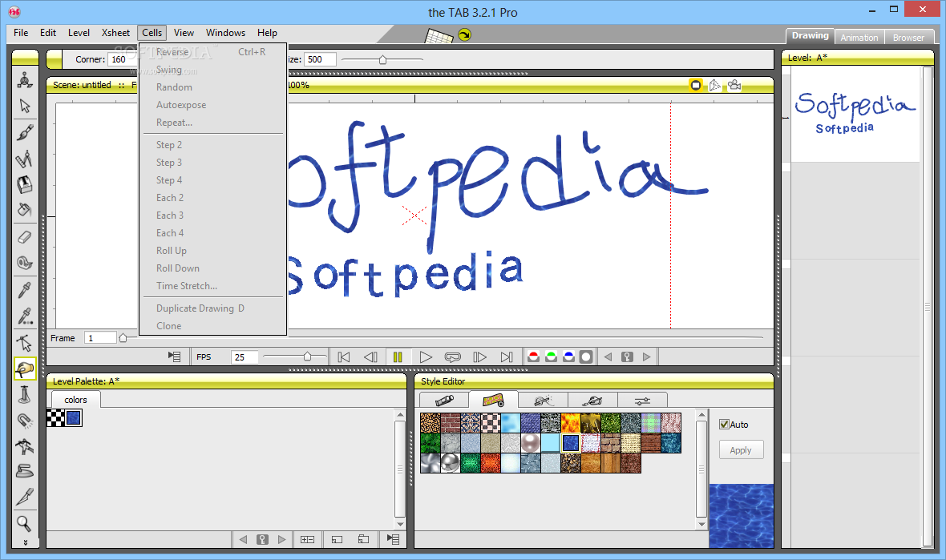Screen dimensions: 946x560
Task: Toggle red channel display
Action: pyautogui.click(x=533, y=357)
